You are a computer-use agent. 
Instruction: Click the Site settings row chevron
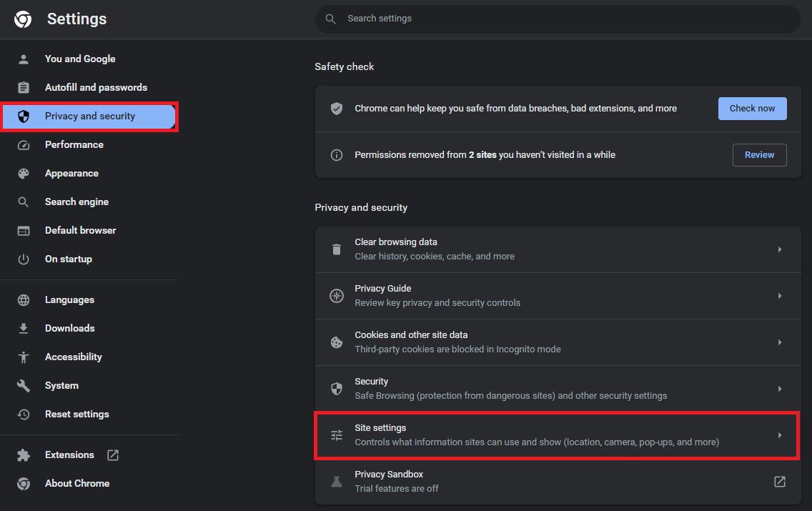tap(780, 435)
